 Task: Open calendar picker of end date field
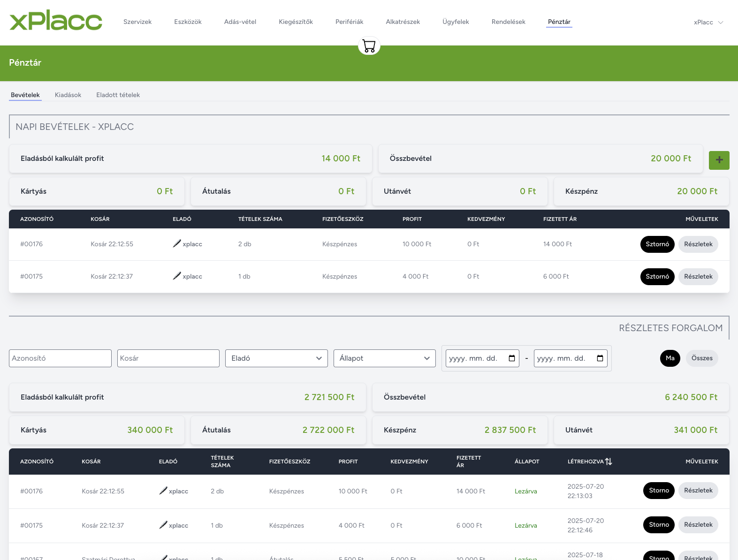[600, 358]
